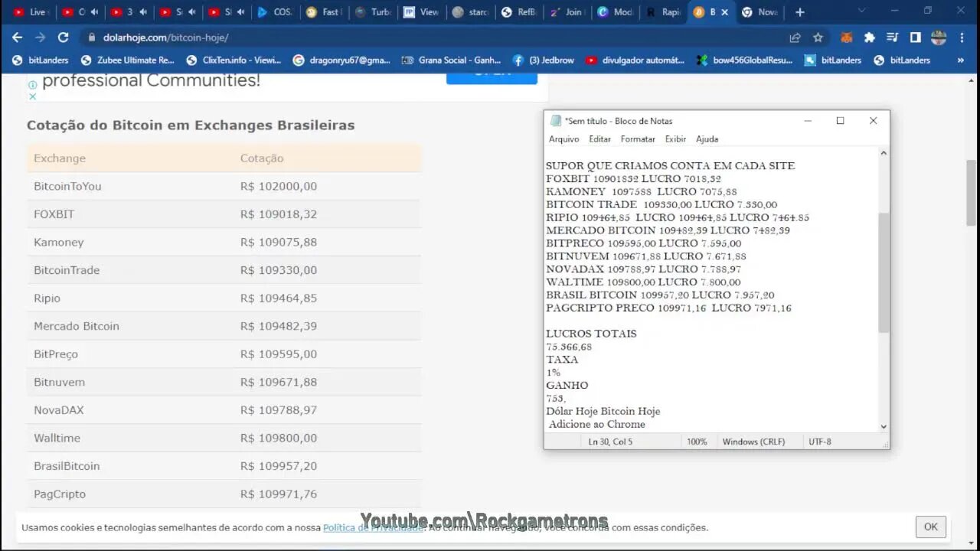Click the 'Cotação' column header
Image resolution: width=980 pixels, height=551 pixels.
tap(262, 158)
